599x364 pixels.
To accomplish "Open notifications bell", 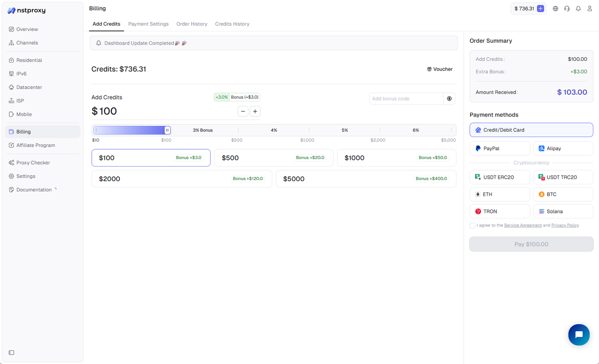I will pyautogui.click(x=578, y=8).
